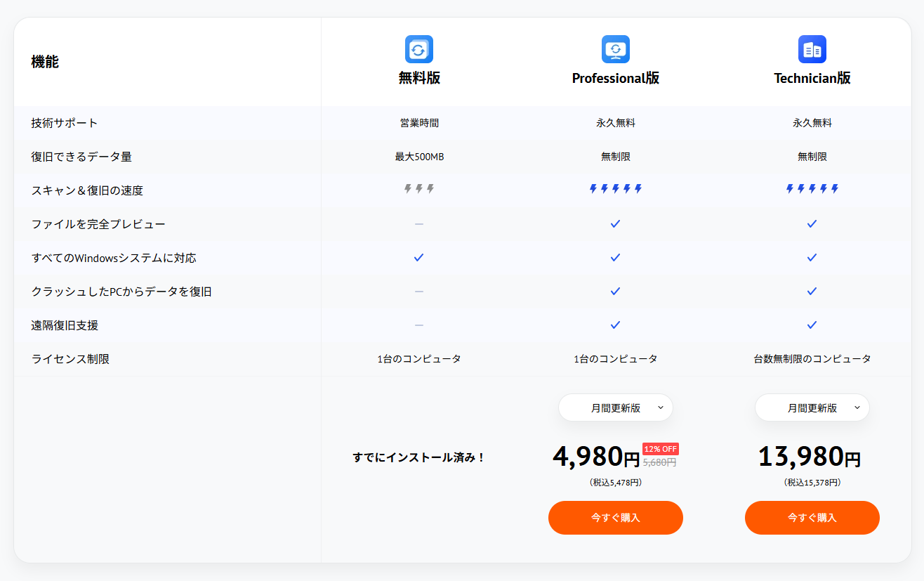The height and width of the screenshot is (581, 924).
Task: Click the 台数無制限のコンピュータ license cell
Action: [x=812, y=359]
